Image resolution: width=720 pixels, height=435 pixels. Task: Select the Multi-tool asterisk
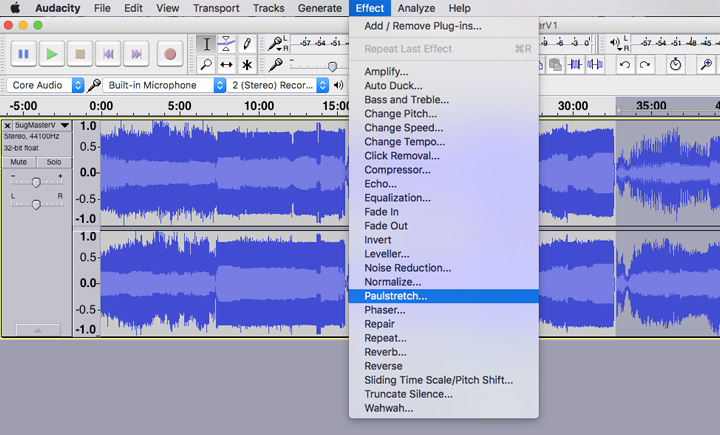pos(247,64)
